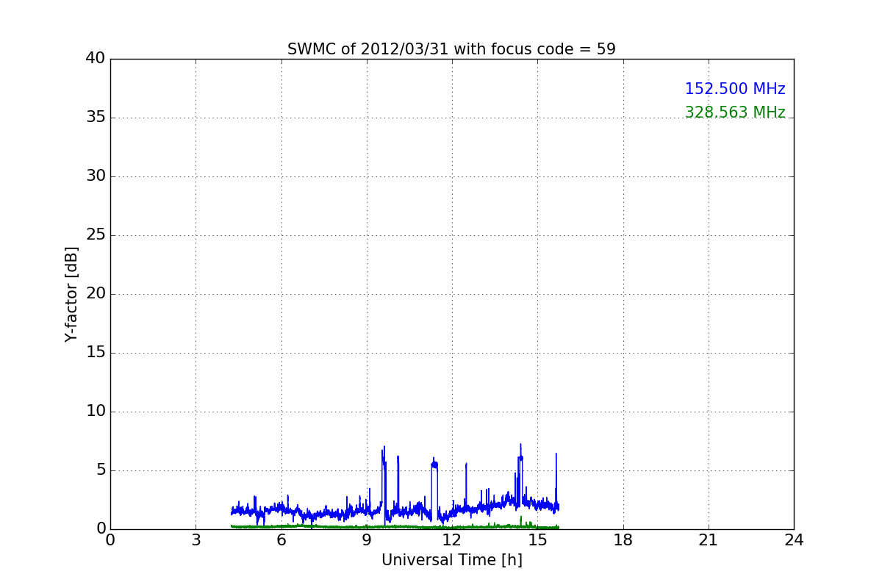
Task: Click the Y-factor [dB] axis label
Action: coord(71,294)
